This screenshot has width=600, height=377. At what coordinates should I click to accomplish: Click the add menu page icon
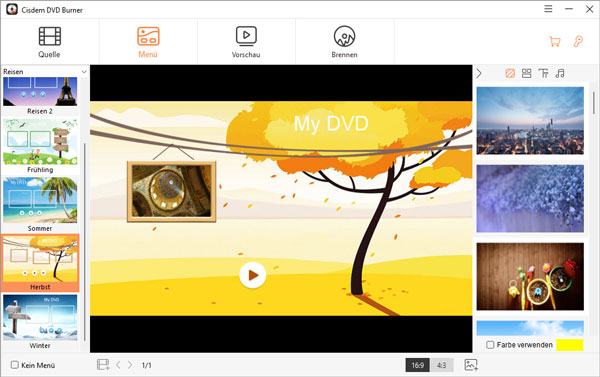(103, 365)
